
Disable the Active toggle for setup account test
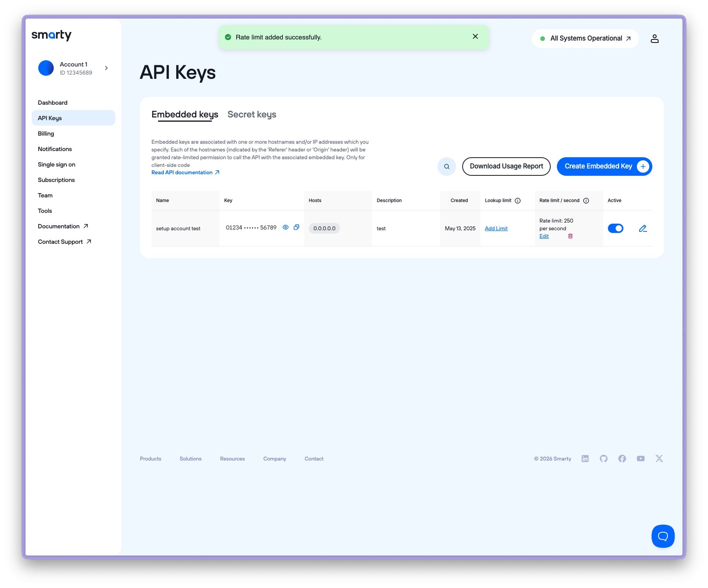pos(615,228)
